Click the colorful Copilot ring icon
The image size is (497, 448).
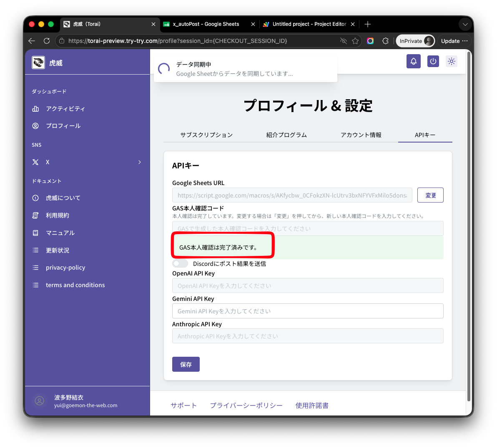[370, 41]
